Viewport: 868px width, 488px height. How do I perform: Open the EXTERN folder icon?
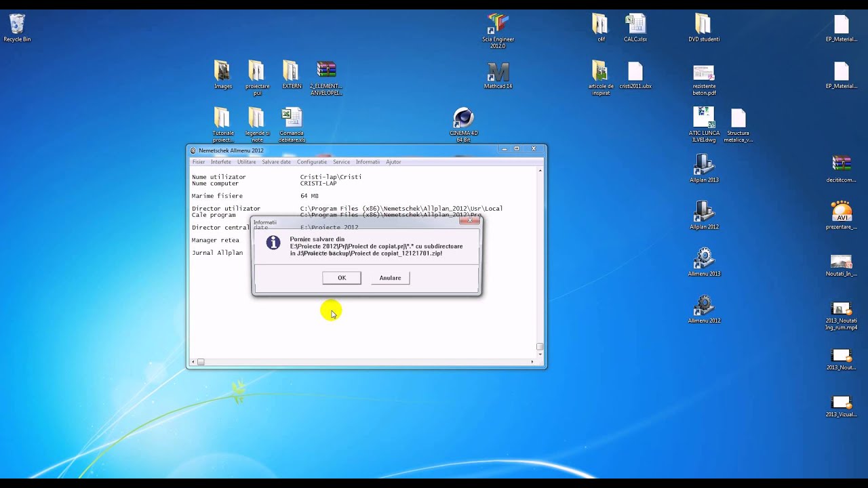[x=292, y=75]
